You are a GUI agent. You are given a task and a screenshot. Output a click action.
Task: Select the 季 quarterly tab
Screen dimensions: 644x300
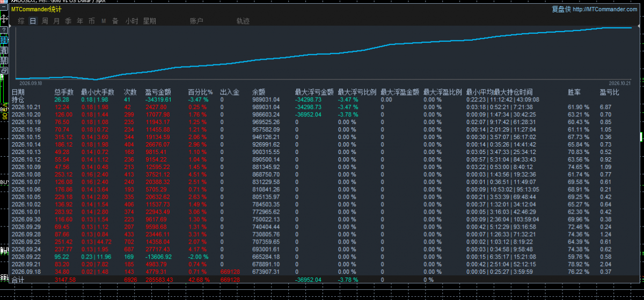(x=68, y=21)
